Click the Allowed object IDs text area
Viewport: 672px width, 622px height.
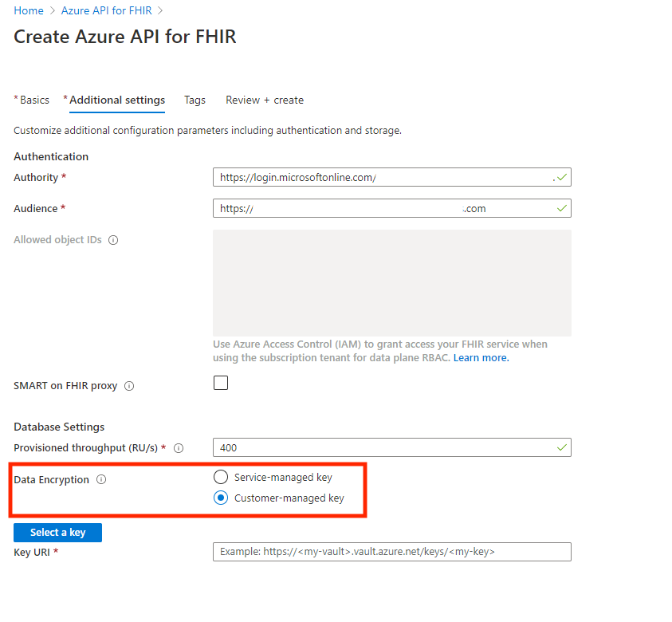point(391,283)
